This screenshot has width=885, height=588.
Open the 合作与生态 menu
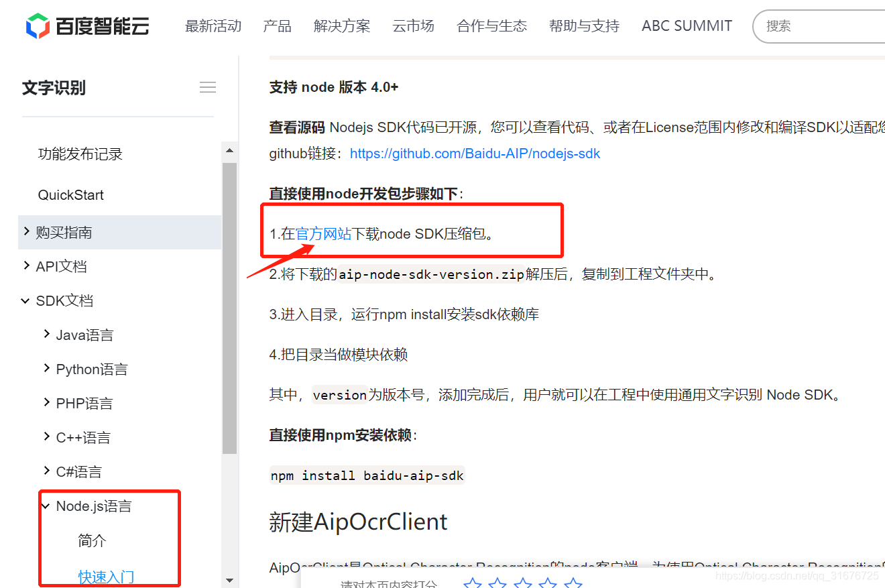click(x=492, y=26)
